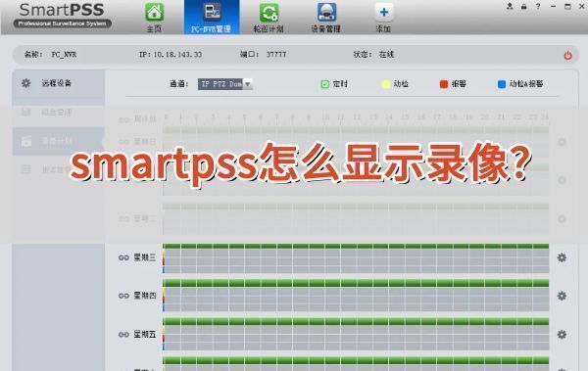This screenshot has width=588, height=371.
Task: Click the 星期五 recording timeline bar
Action: pyautogui.click(x=356, y=334)
